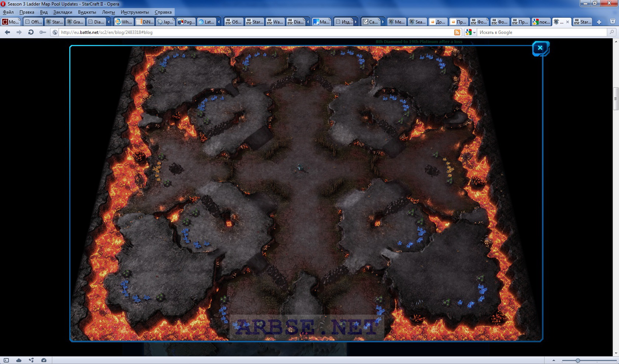The height and width of the screenshot is (364, 619).
Task: Close the active StarCraft tab
Action: tap(567, 22)
